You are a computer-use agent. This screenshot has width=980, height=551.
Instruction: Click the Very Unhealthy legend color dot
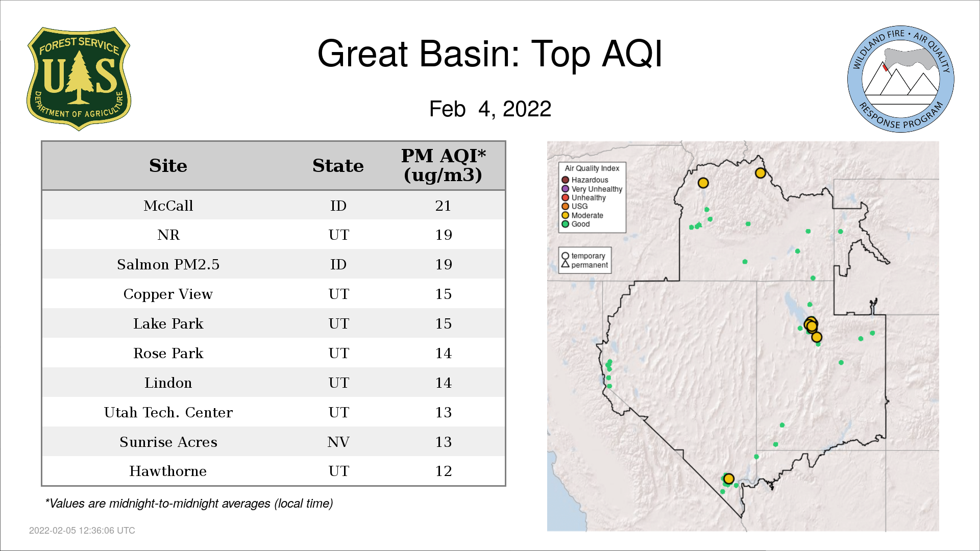coord(565,189)
